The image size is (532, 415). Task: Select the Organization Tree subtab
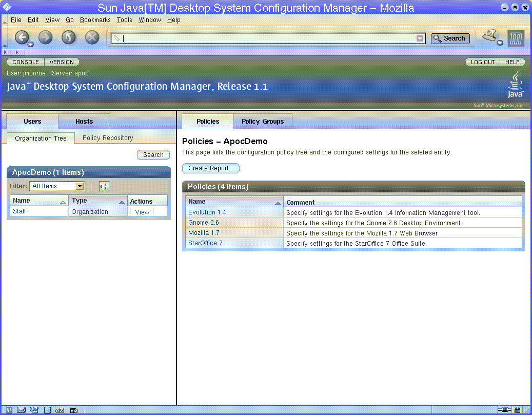(41, 138)
